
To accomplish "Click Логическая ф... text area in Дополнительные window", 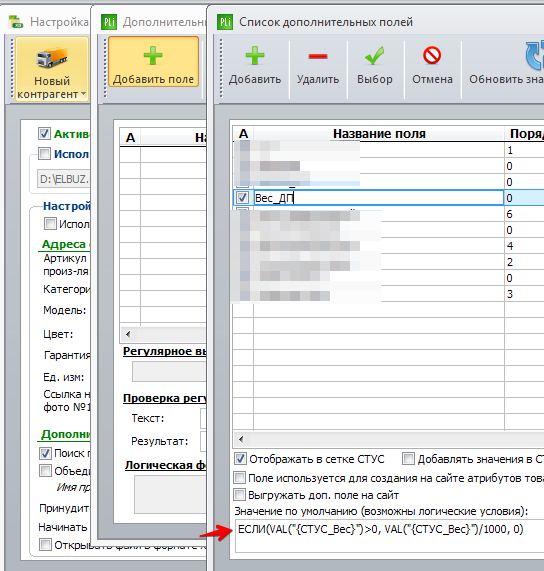I will (170, 495).
